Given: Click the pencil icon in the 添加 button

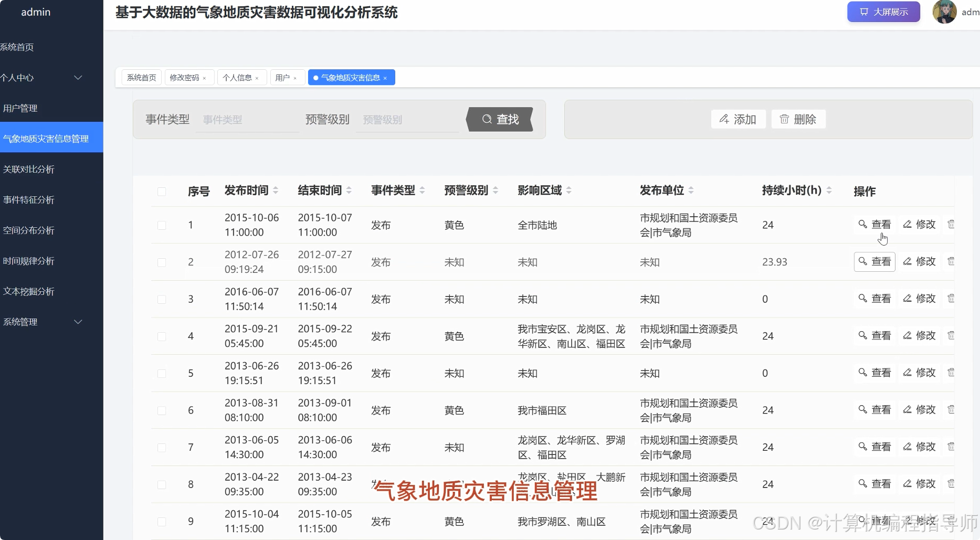Looking at the screenshot, I should point(723,119).
